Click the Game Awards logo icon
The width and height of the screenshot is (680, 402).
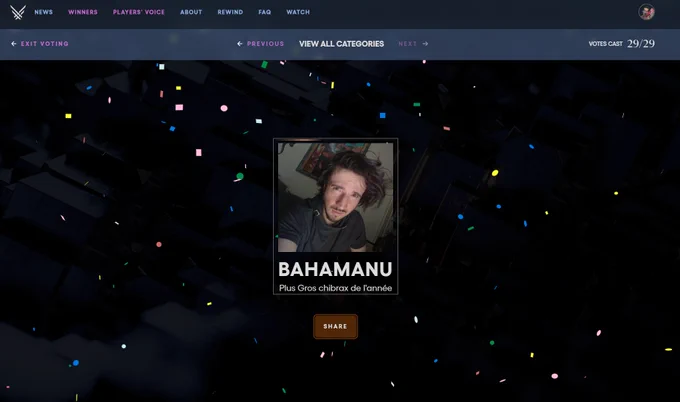point(18,12)
